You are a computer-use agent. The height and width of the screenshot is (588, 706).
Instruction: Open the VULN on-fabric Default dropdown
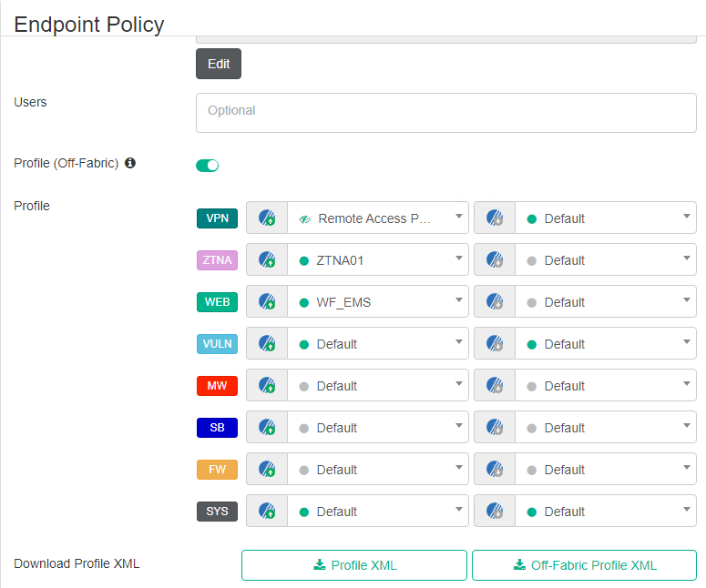pos(378,343)
